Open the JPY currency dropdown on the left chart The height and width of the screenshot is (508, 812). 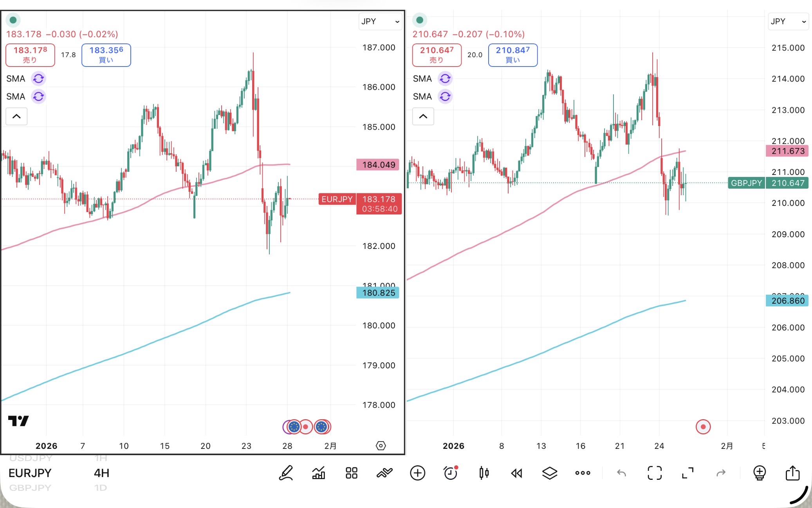pyautogui.click(x=380, y=22)
